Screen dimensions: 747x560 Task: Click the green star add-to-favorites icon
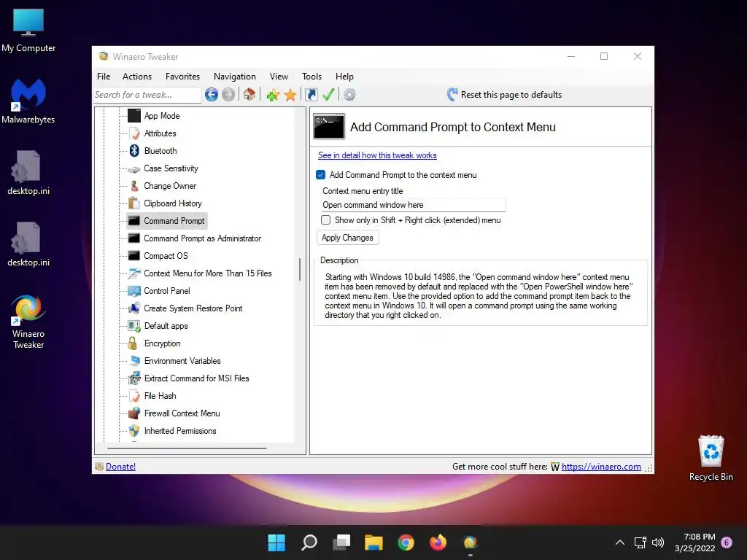[273, 95]
